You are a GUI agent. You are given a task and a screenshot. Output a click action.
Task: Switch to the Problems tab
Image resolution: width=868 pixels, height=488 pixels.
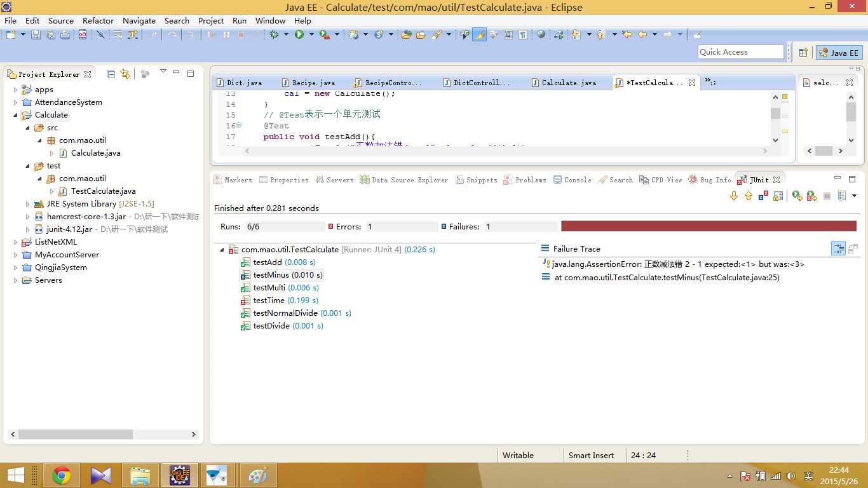(525, 180)
